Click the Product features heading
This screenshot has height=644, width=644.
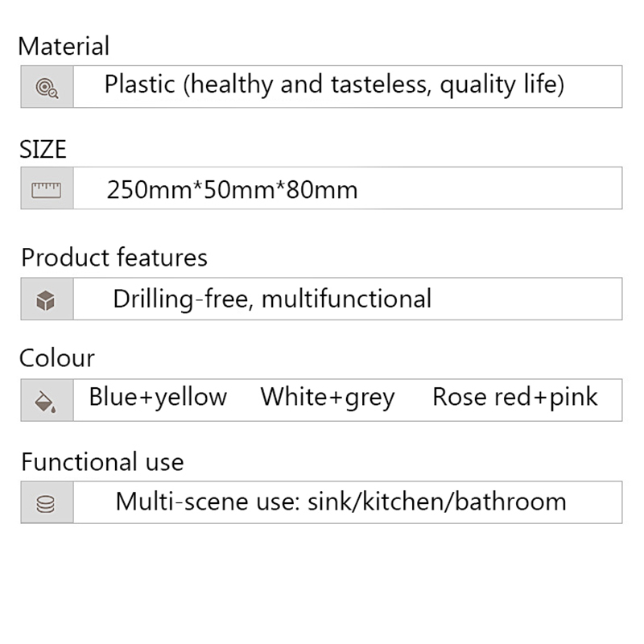coord(114,258)
